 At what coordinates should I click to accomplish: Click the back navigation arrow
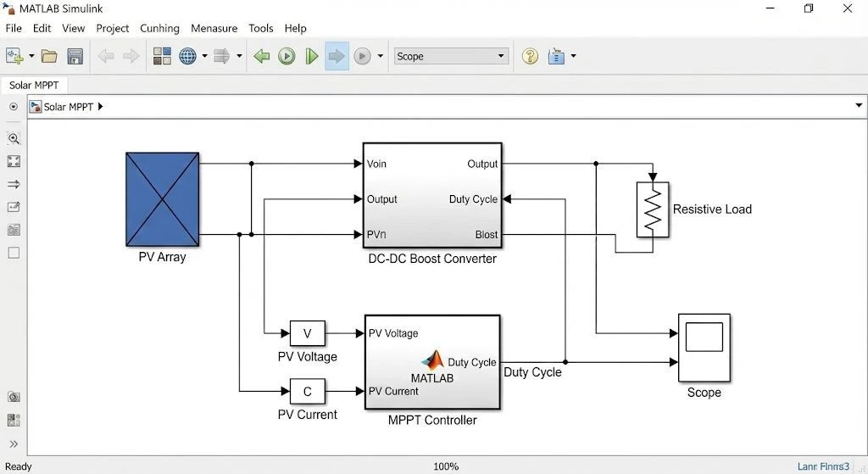(x=106, y=56)
